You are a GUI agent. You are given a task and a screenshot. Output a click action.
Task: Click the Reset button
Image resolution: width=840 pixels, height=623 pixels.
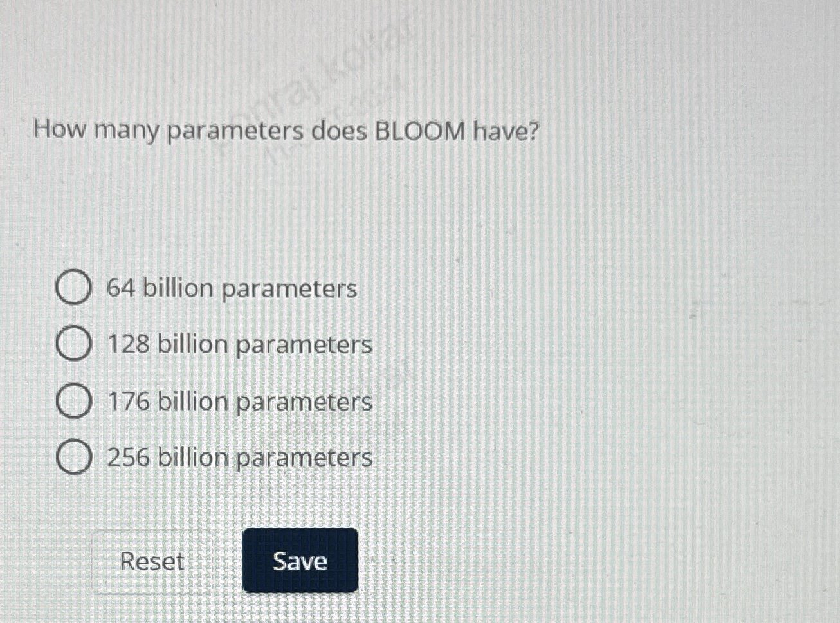point(153,561)
